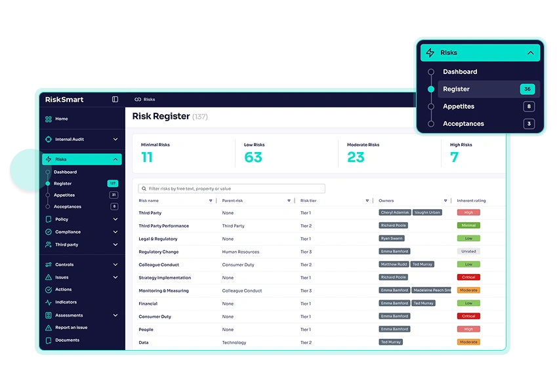
Task: Open the Owners column filter
Action: click(446, 201)
